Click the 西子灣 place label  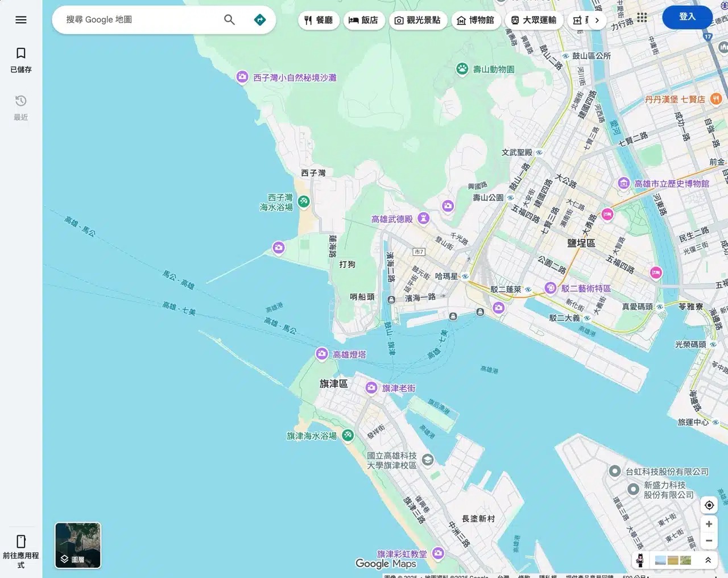(x=313, y=173)
